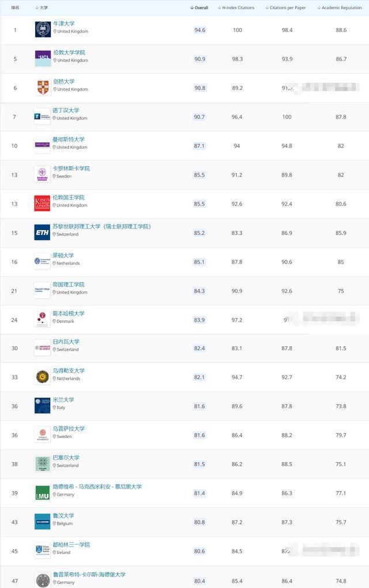
Task: Click the King's College London red logo
Action: [42, 203]
